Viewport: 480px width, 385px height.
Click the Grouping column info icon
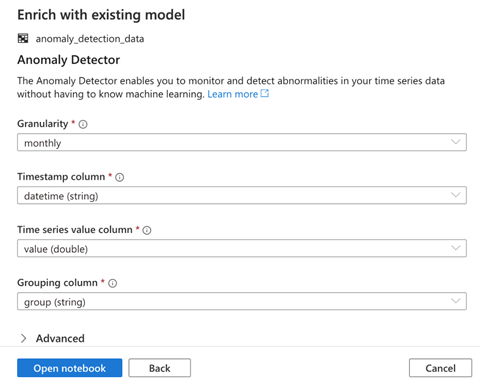[113, 283]
